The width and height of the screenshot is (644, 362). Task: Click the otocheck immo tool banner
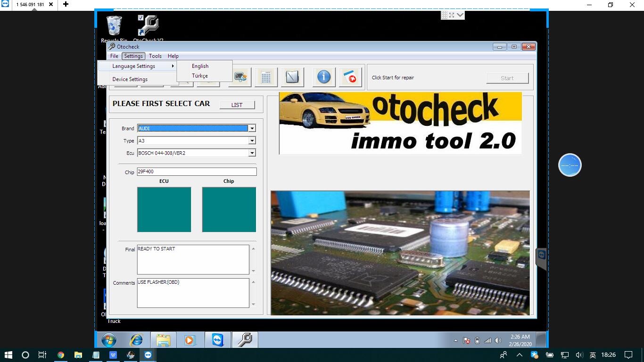[400, 123]
